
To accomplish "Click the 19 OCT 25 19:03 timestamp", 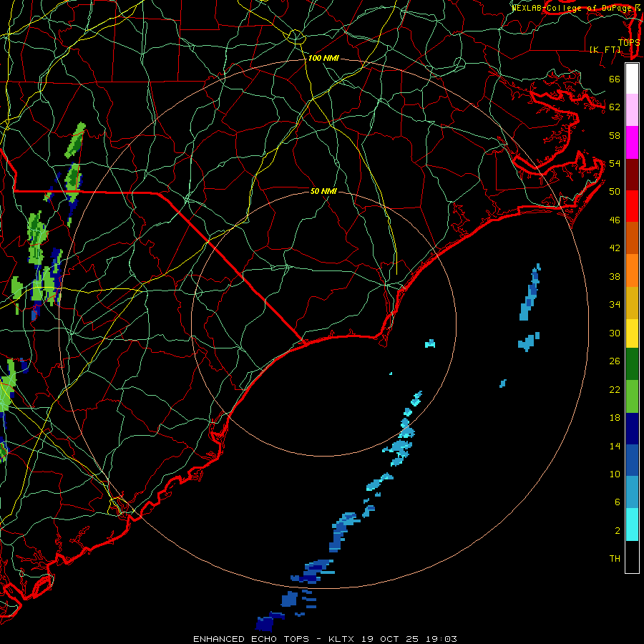I will (409, 639).
